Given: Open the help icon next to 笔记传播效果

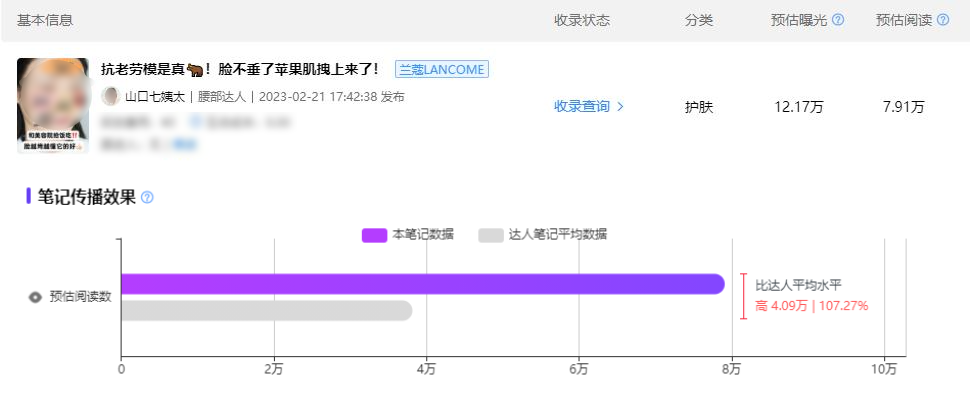Looking at the screenshot, I should click(x=147, y=197).
